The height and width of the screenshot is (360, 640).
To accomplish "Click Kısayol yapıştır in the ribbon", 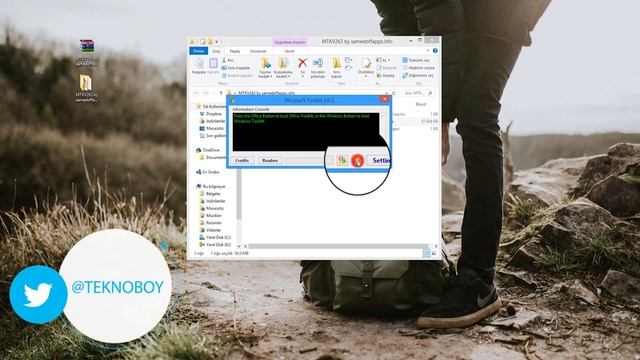I will (x=238, y=76).
